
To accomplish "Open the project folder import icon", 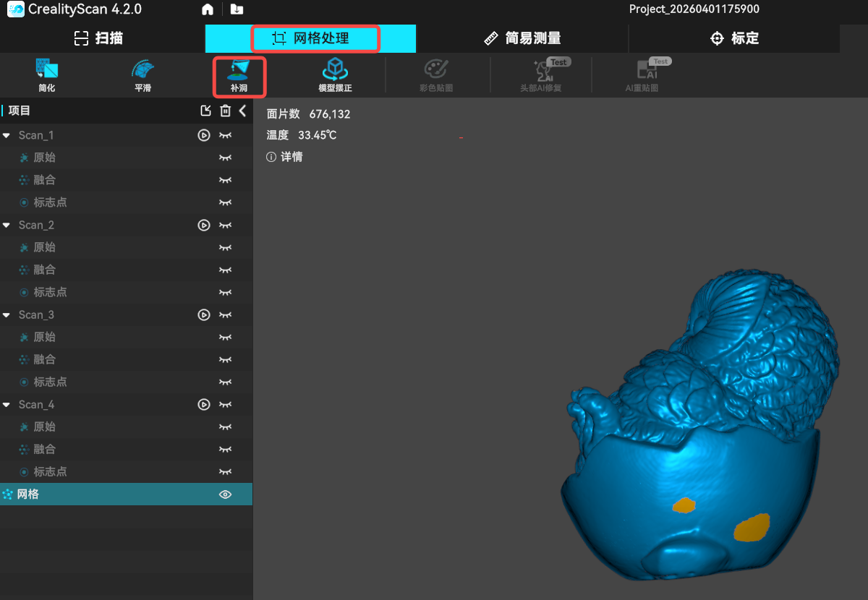I will tap(237, 9).
